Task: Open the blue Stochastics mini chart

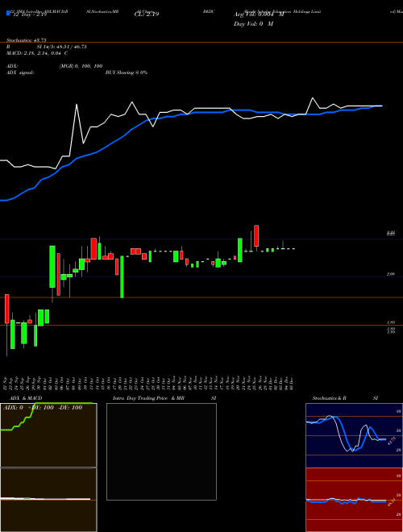Action: pyautogui.click(x=354, y=435)
